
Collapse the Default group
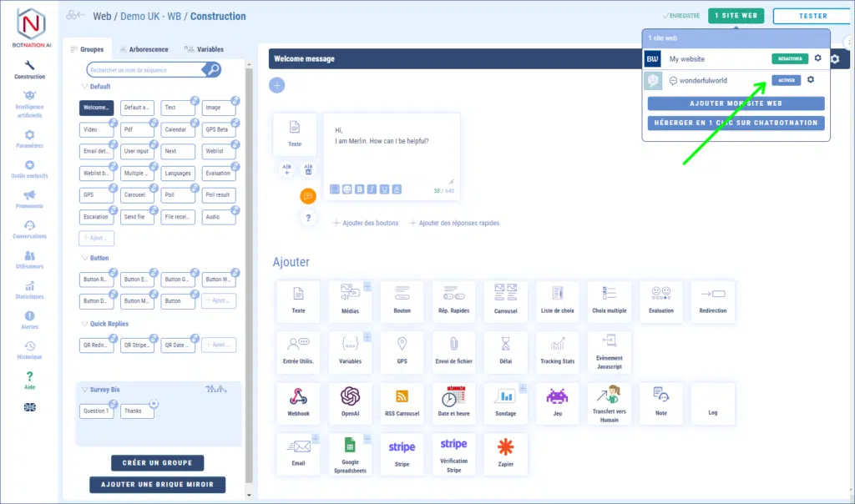pos(84,87)
